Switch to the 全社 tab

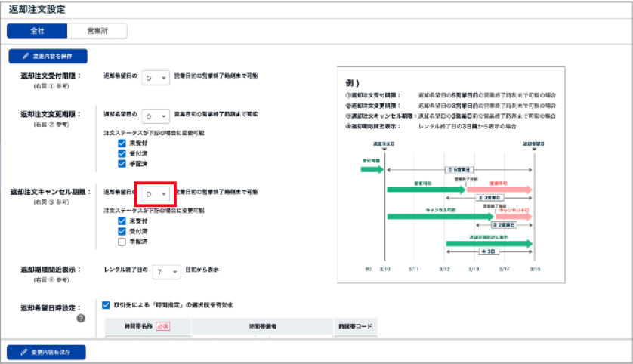point(37,31)
